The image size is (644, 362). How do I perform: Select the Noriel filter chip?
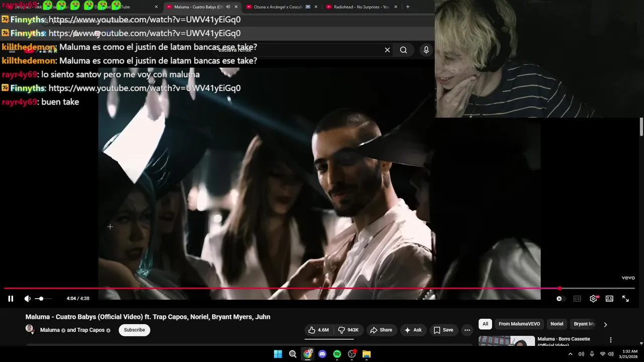click(x=556, y=324)
